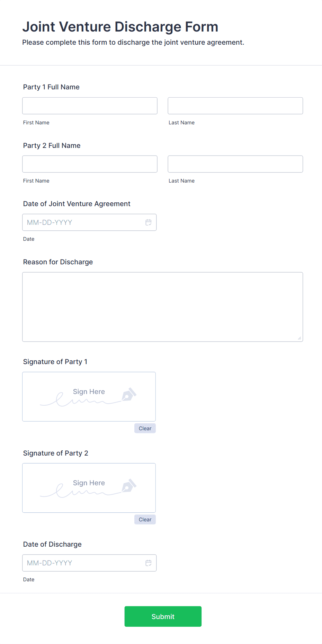This screenshot has height=644, width=322.
Task: Clear the Party 2 signature
Action: pyautogui.click(x=145, y=520)
